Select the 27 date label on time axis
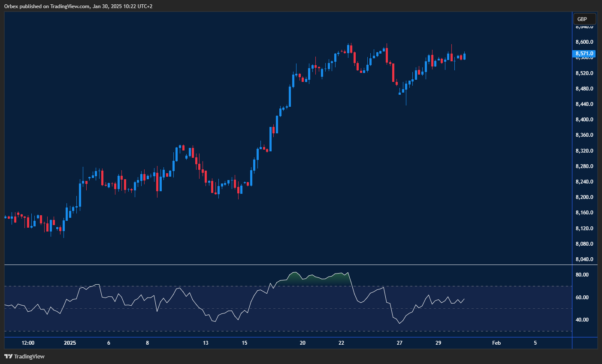The height and width of the screenshot is (364, 602). tap(399, 343)
